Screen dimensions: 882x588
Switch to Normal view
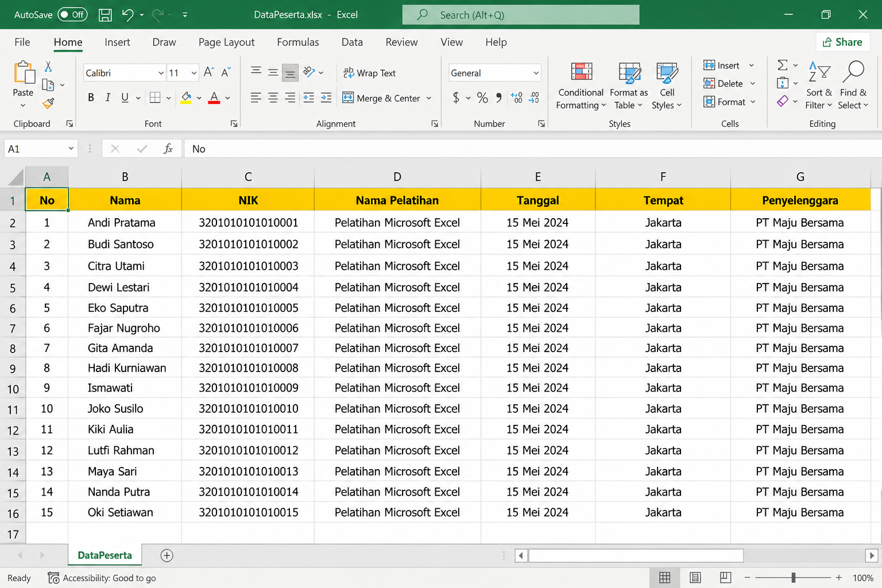[x=665, y=578]
